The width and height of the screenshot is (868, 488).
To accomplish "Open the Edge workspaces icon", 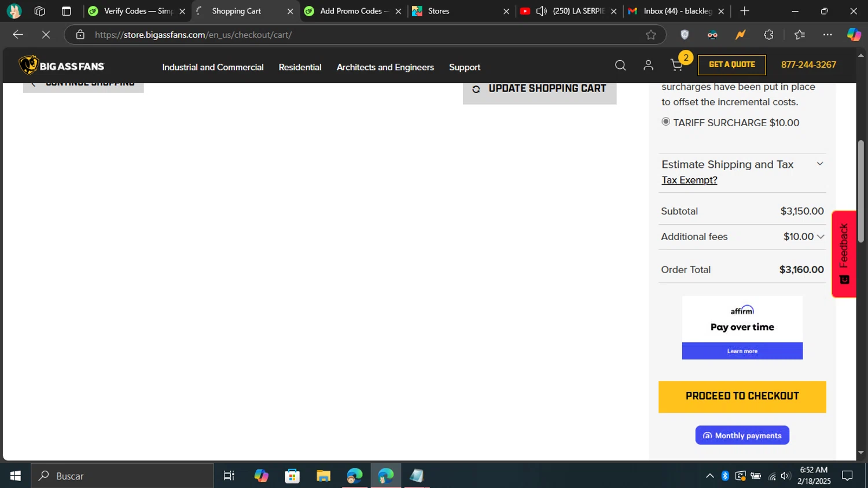I will 39,11.
